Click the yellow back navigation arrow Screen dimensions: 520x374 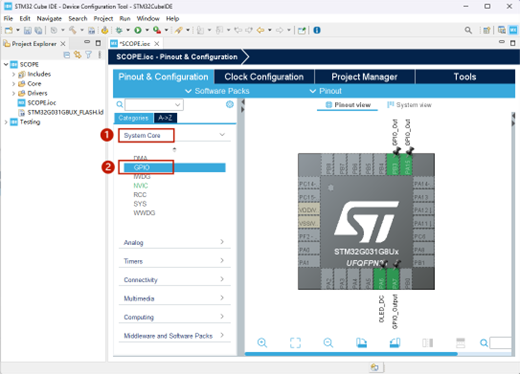point(261,30)
